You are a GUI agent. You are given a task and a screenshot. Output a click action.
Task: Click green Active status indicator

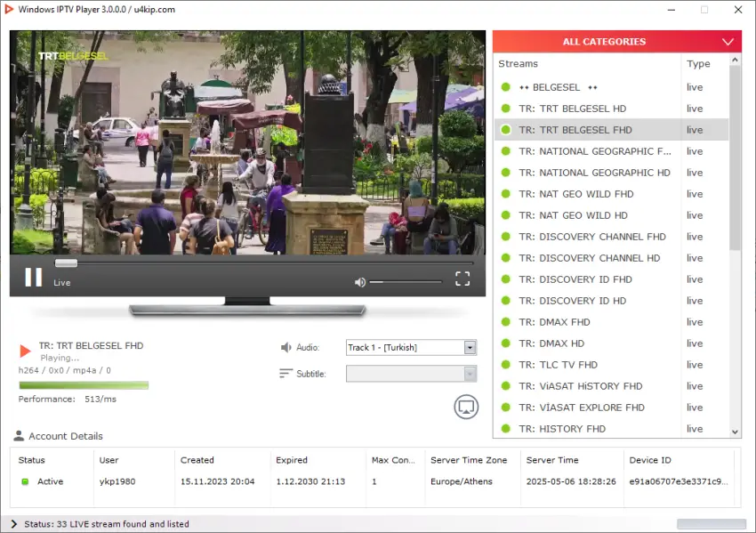tap(25, 481)
